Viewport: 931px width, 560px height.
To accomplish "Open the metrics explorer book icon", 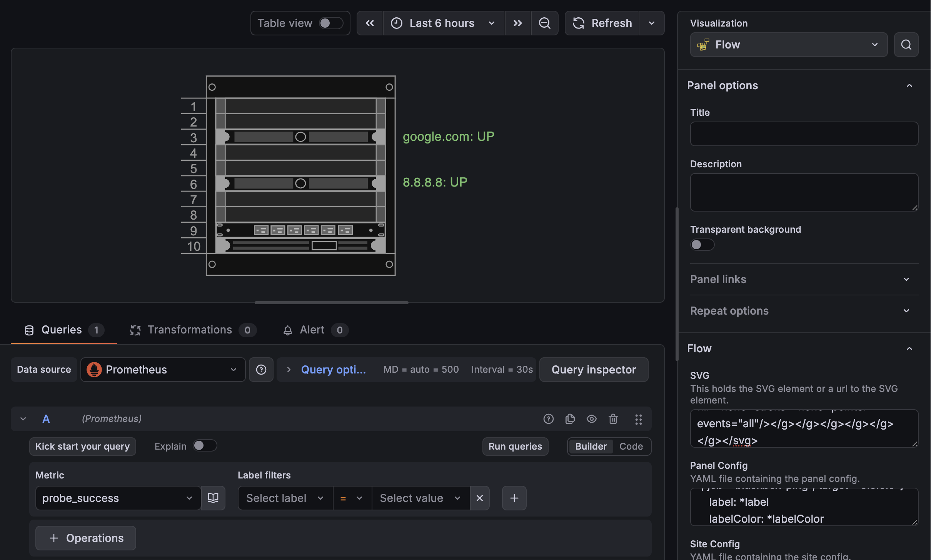I will [213, 498].
